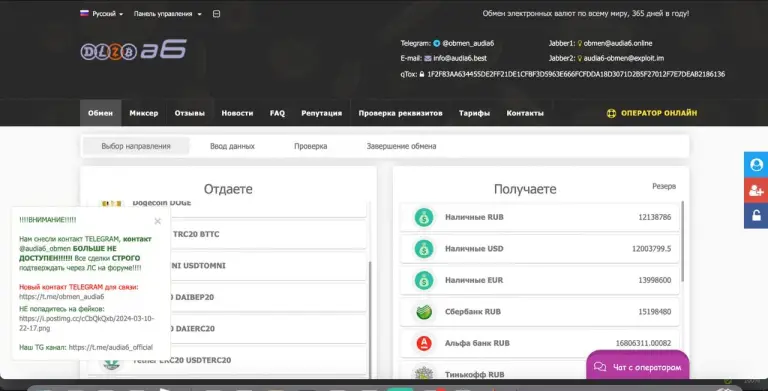Select the Проверка step tab
The height and width of the screenshot is (391, 768).
click(311, 146)
